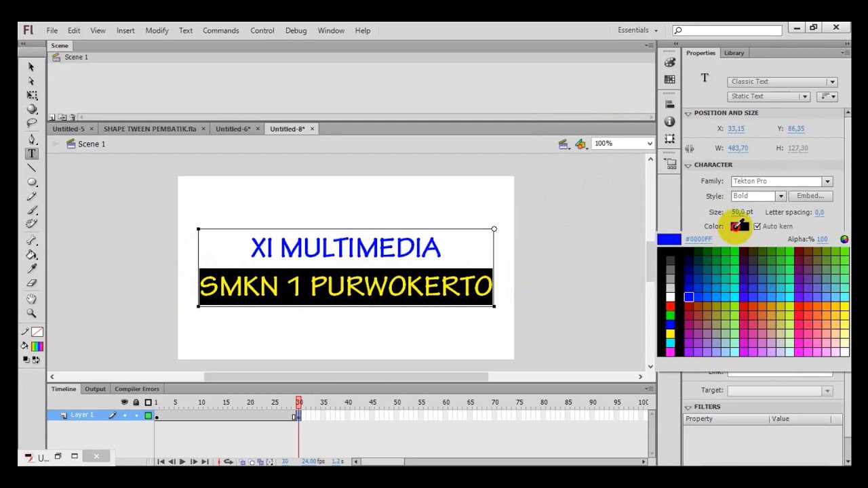Collapse the Position and Size section

pos(688,113)
